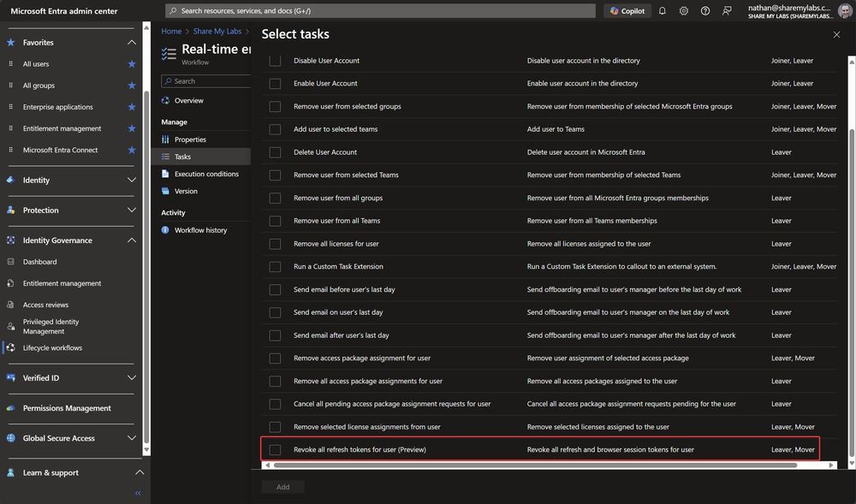The width and height of the screenshot is (856, 504).
Task: Check Remove user from selected groups
Action: [x=275, y=106]
